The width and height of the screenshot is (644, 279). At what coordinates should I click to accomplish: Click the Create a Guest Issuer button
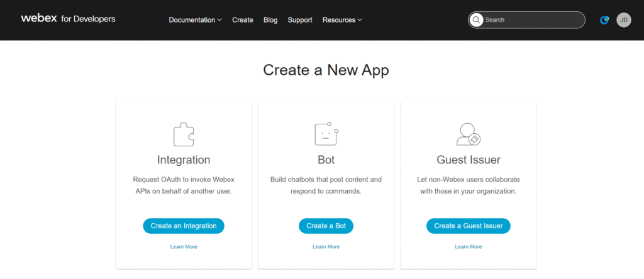(468, 226)
